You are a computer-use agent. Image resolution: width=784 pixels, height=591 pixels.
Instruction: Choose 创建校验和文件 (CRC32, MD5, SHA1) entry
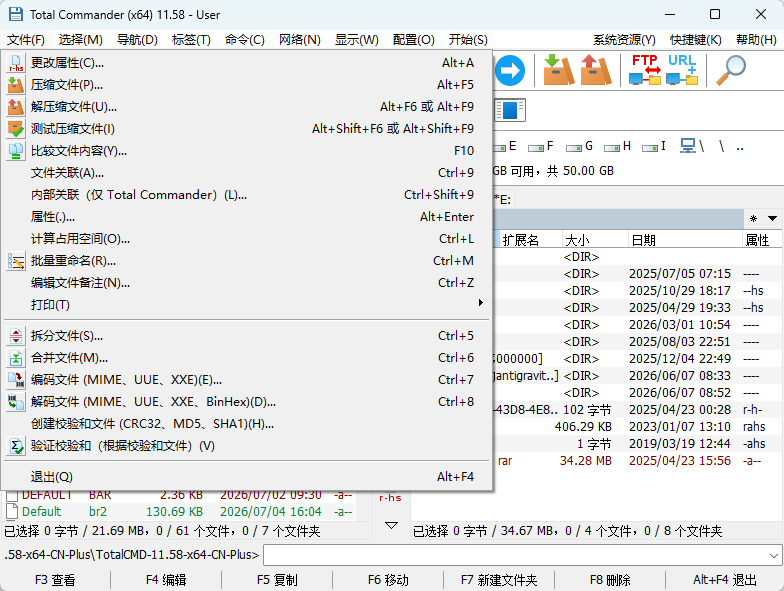[x=248, y=424]
